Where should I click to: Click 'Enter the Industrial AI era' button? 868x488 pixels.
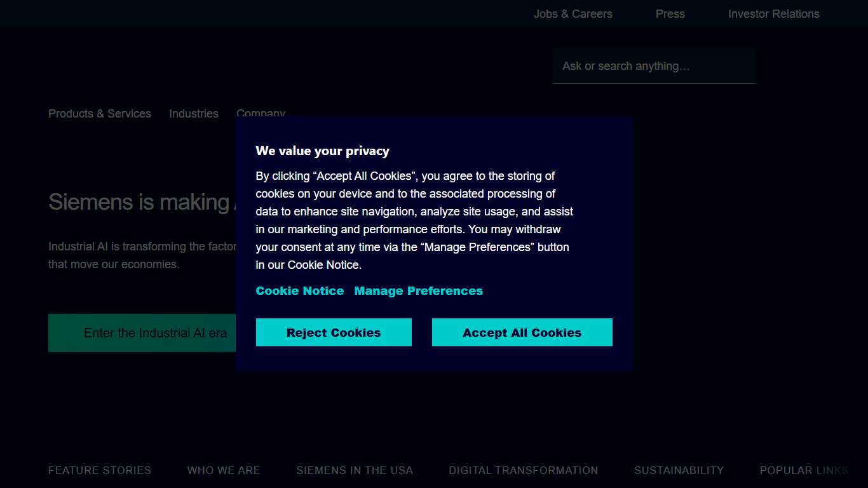[142, 333]
